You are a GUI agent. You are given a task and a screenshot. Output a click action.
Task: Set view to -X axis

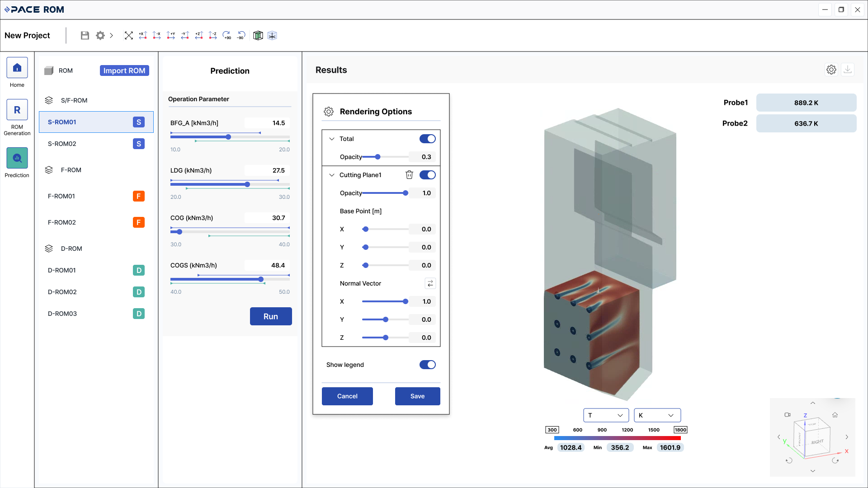[x=157, y=35]
